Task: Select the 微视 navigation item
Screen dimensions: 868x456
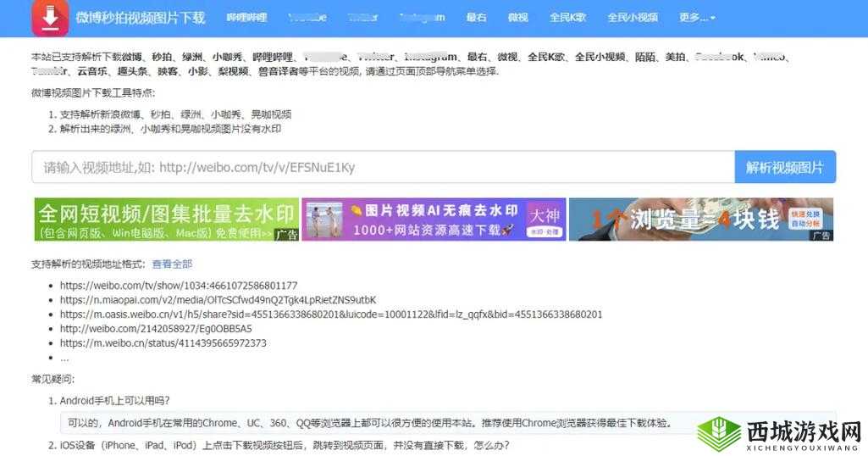Action: point(517,18)
